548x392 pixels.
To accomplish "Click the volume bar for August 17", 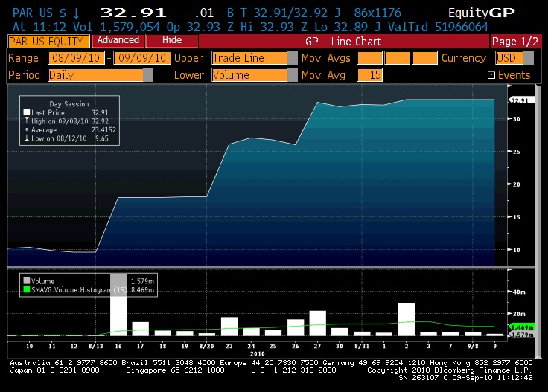I will click(x=141, y=329).
